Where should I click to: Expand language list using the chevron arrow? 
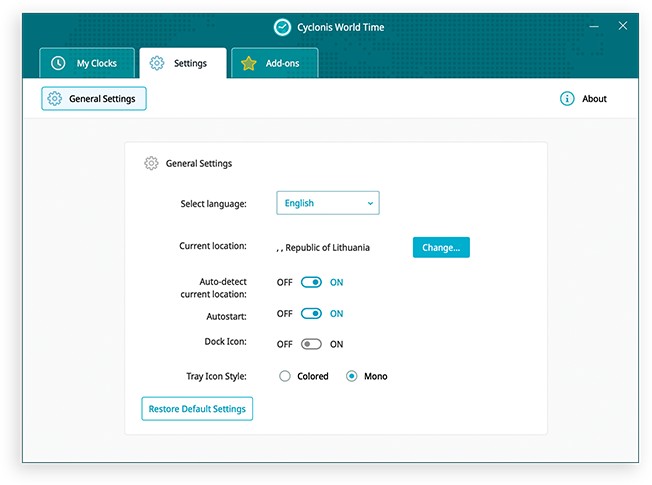click(369, 203)
